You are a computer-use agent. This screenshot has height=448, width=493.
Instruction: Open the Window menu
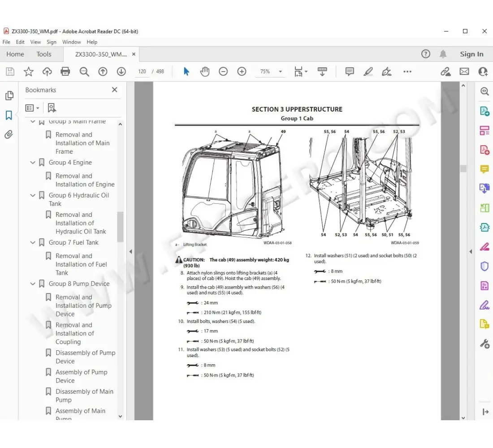pos(71,42)
